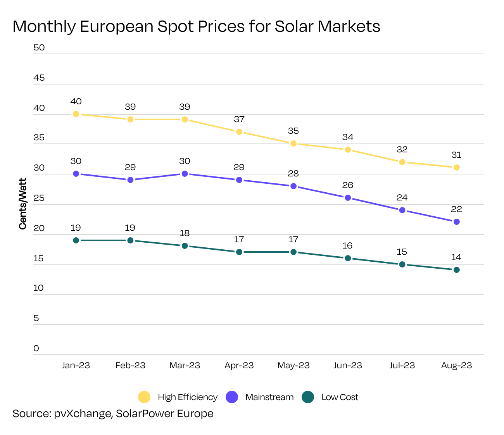Viewport: 504px width, 435px height.
Task: Click the yellow High Efficiency legend swatch
Action: (x=144, y=397)
